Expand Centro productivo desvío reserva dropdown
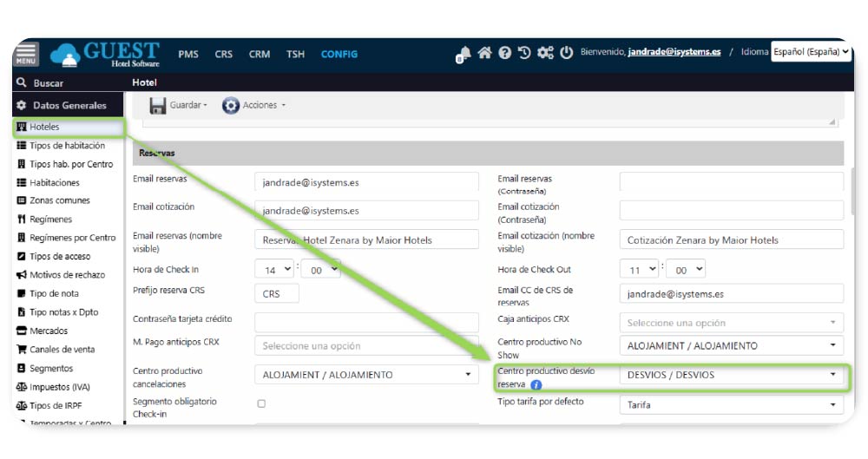Image resolution: width=868 pixels, height=459 pixels. coord(731,376)
